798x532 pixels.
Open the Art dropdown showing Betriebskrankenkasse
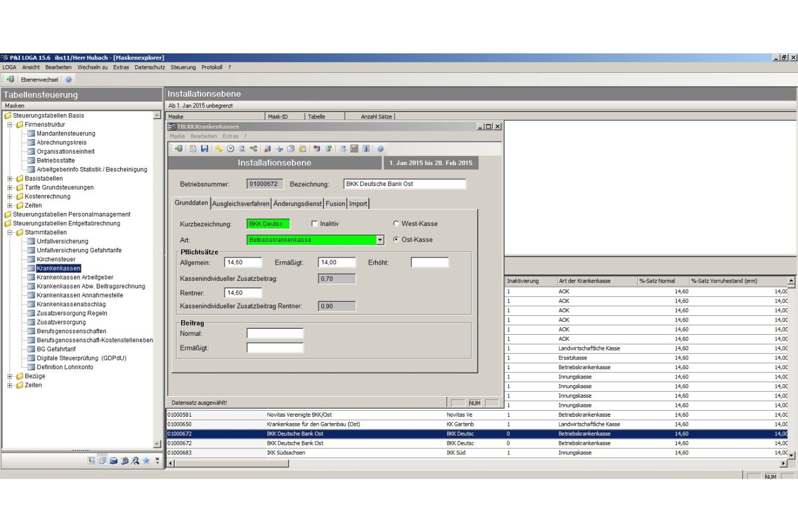click(380, 240)
